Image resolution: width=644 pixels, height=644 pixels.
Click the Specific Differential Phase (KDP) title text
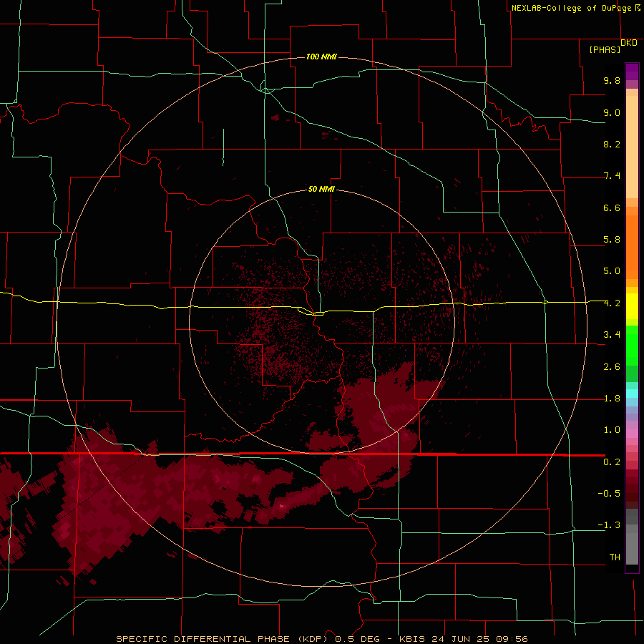coord(222,639)
